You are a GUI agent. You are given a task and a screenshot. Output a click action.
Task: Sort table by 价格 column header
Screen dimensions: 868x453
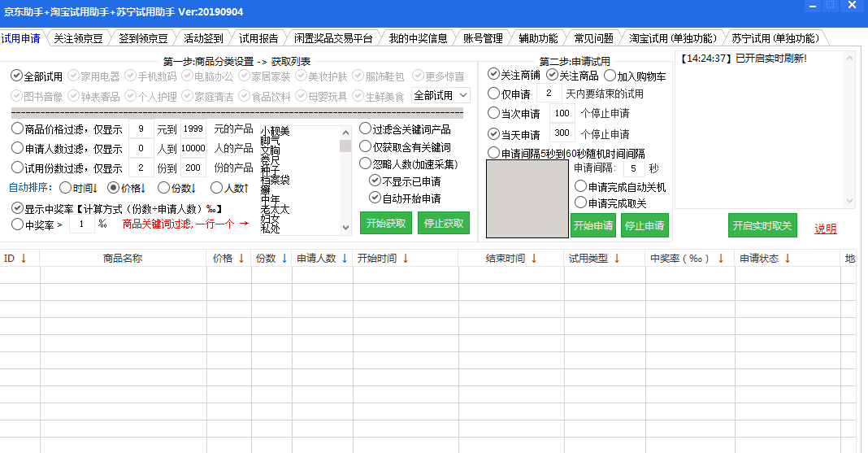tap(228, 258)
